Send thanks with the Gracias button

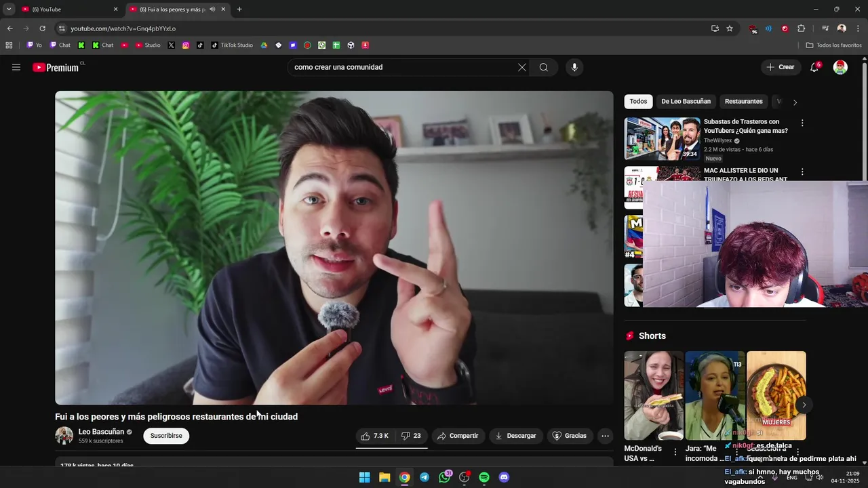[x=570, y=436]
